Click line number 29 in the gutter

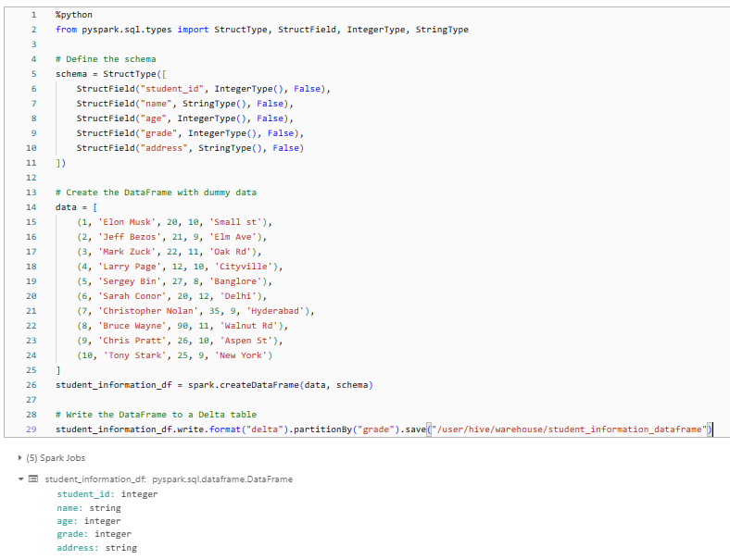click(x=31, y=429)
